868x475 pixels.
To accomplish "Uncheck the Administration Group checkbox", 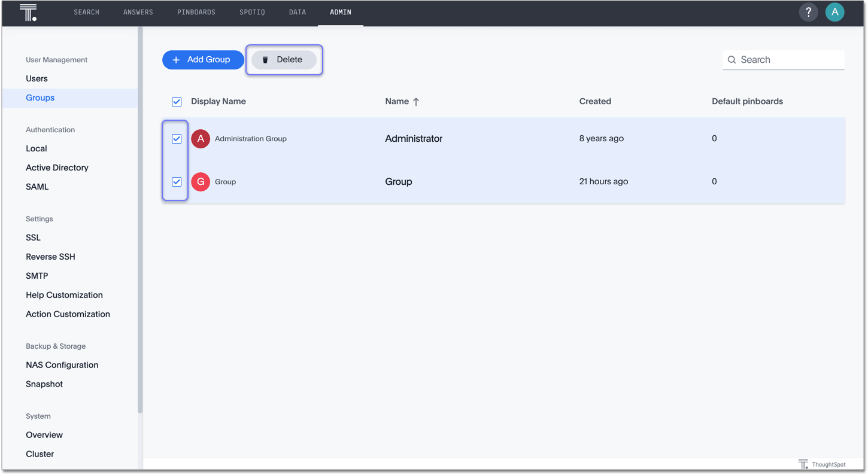I will click(177, 139).
